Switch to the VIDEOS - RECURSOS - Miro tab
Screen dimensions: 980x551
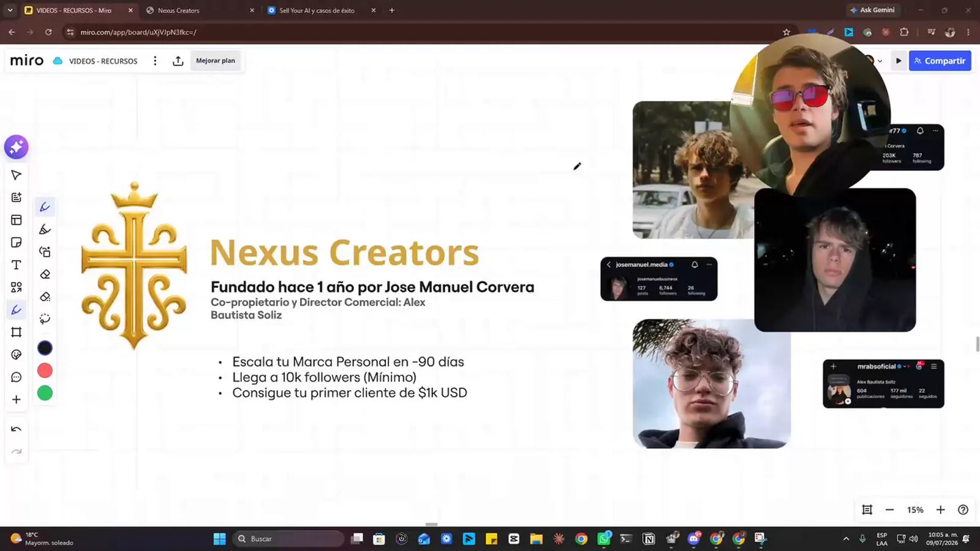(78, 10)
